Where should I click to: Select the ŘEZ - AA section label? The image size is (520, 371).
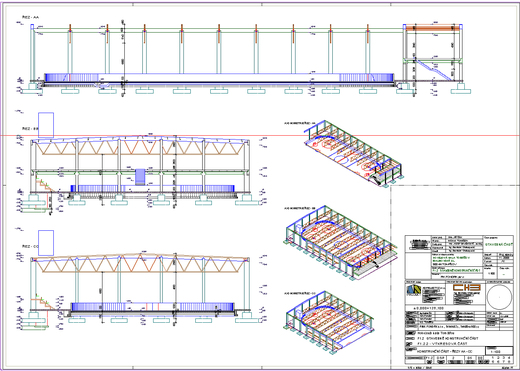click(30, 17)
